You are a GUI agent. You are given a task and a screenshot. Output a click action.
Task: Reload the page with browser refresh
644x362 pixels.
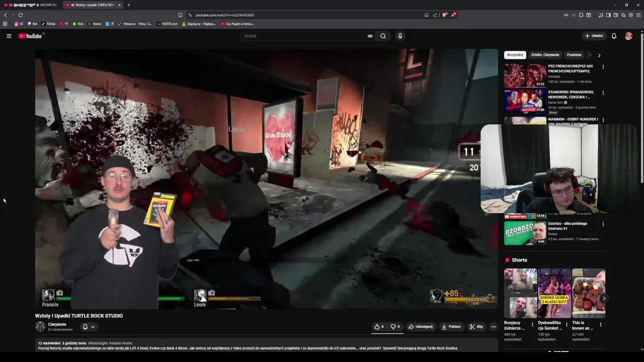20,15
